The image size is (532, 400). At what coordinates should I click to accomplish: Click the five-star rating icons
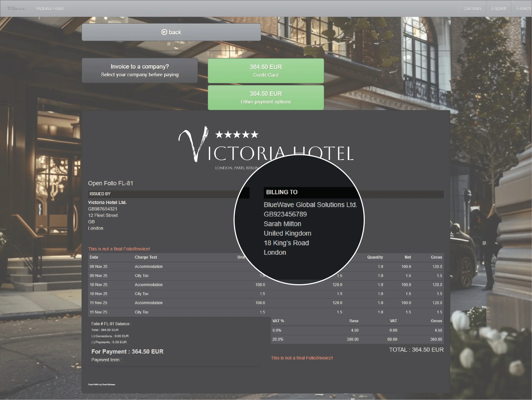[237, 134]
